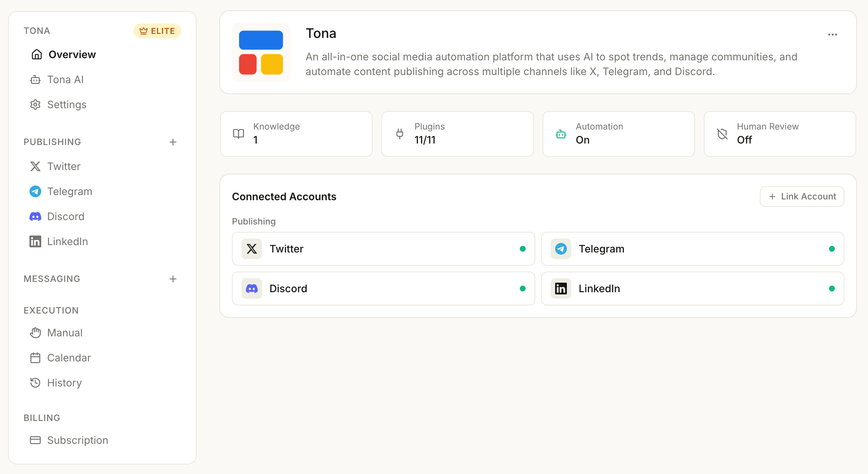This screenshot has height=474, width=868.
Task: Toggle the Automation On card
Action: point(618,134)
